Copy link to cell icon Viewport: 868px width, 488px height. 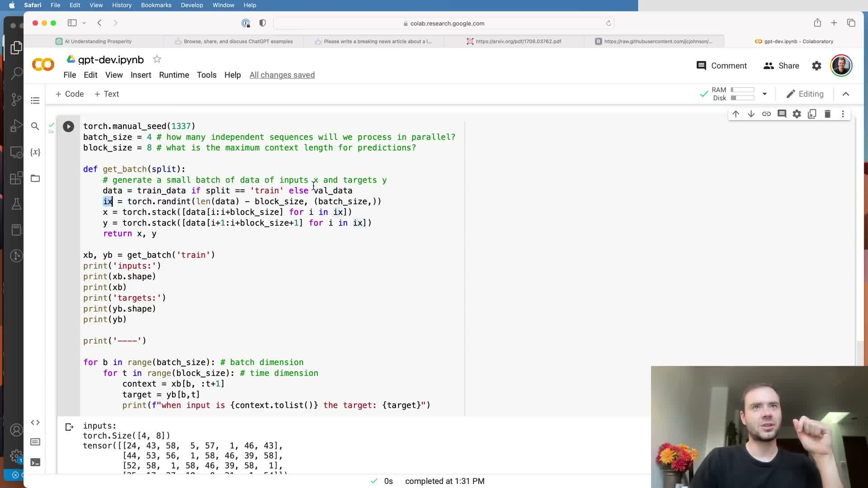766,114
